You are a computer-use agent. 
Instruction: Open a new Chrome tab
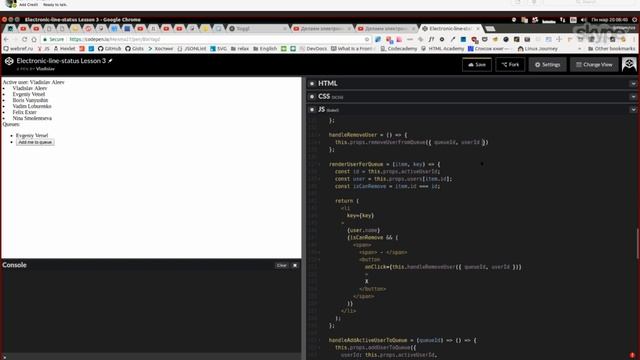click(x=490, y=29)
